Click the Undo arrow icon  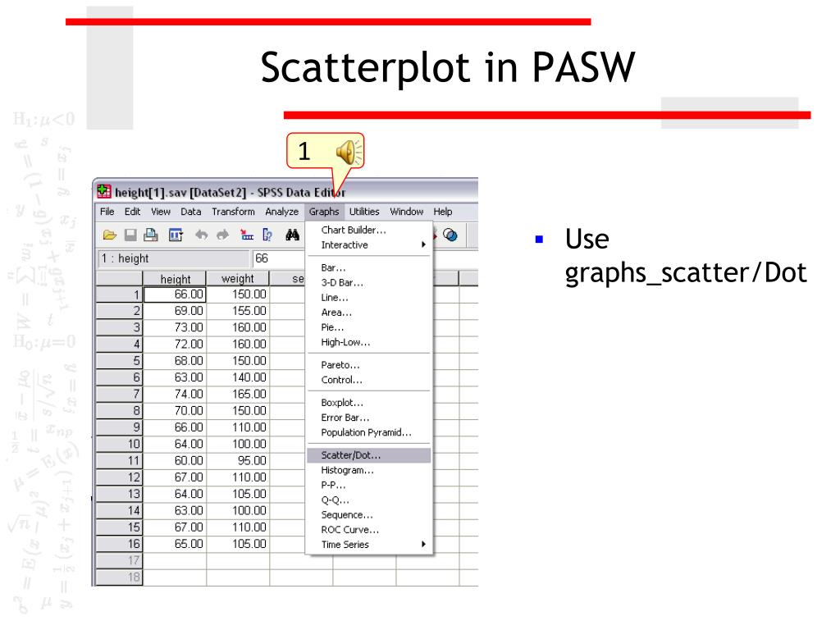(202, 235)
